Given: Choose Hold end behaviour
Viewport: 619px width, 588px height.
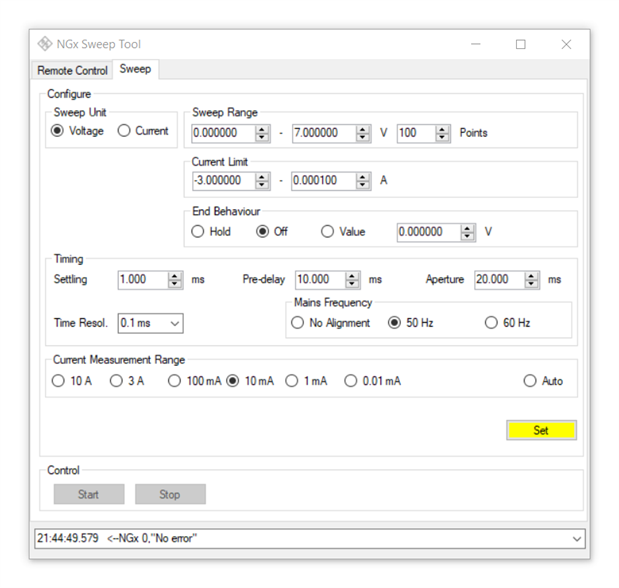Looking at the screenshot, I should 211,231.
